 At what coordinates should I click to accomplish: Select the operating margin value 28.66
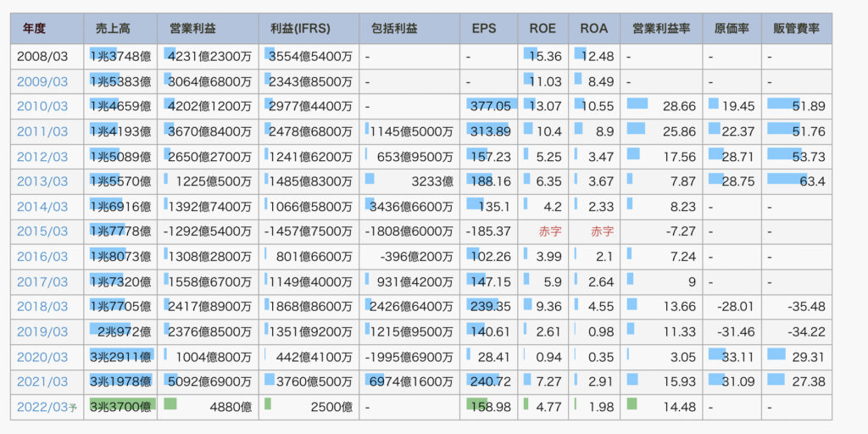coord(679,107)
